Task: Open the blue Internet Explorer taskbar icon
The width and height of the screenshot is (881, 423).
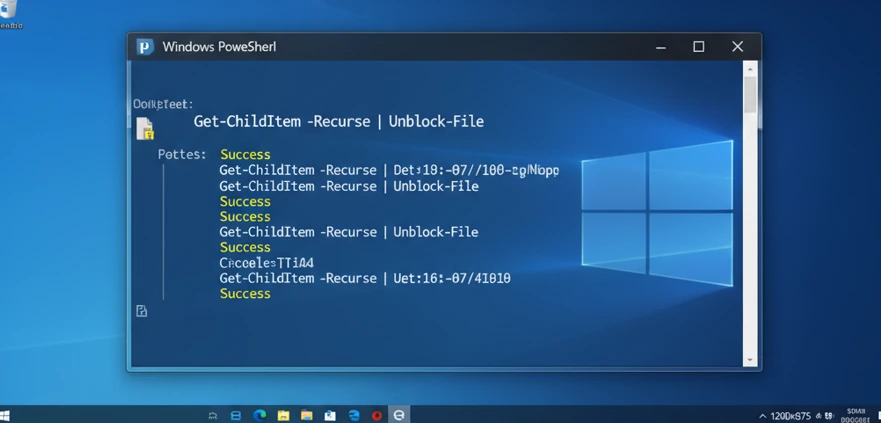Action: [x=353, y=416]
